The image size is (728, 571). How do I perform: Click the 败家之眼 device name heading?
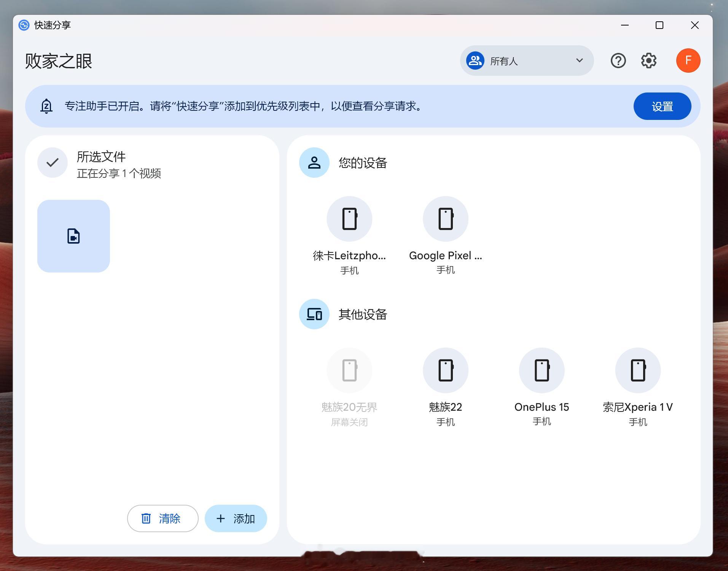59,61
